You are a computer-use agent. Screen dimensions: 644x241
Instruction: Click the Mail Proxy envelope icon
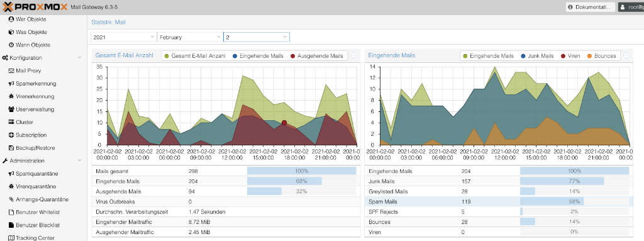click(x=11, y=70)
